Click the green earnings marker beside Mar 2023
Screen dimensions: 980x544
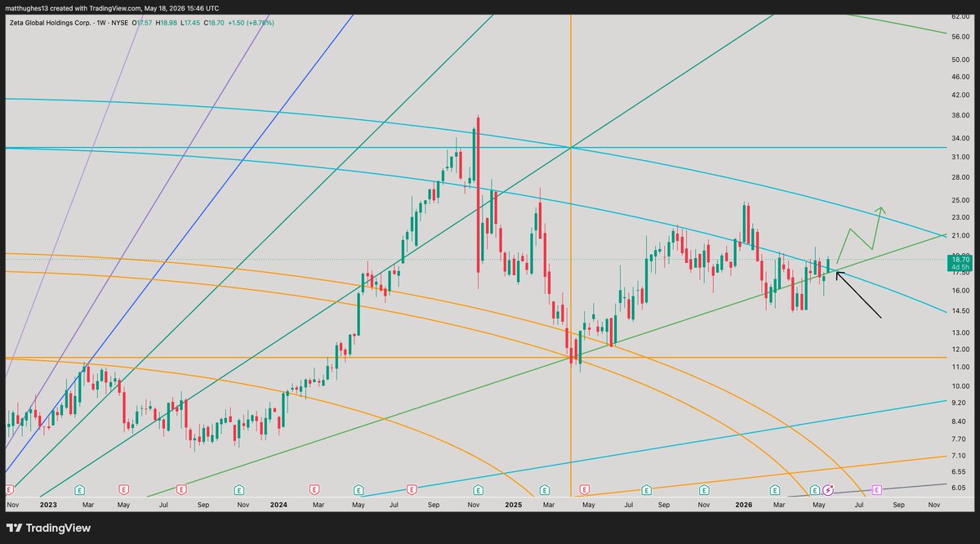(x=80, y=489)
